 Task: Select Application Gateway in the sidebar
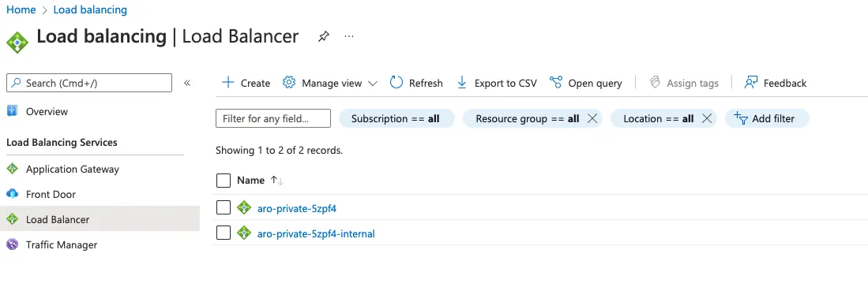[x=73, y=170]
